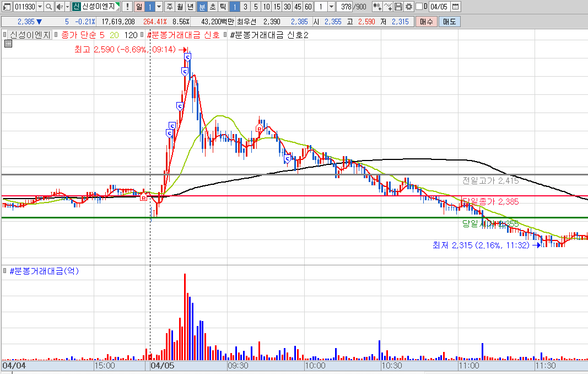Screen dimensions: 588x374
Task: Toggle the #분봉거래대금(억) volume panel handle
Action: point(5,270)
